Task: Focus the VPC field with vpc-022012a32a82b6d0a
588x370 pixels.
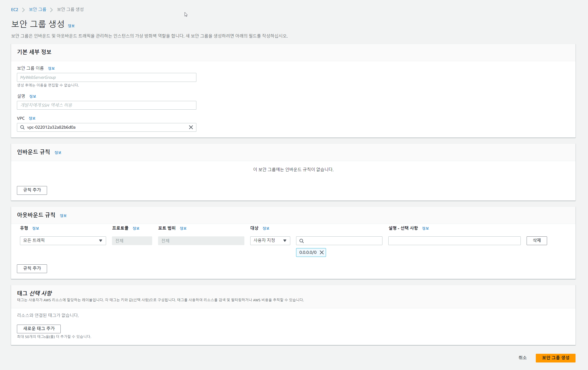Action: (x=107, y=127)
